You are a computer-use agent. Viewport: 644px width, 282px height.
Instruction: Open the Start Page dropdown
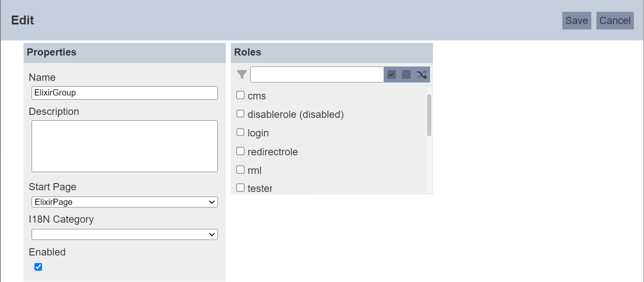click(125, 202)
